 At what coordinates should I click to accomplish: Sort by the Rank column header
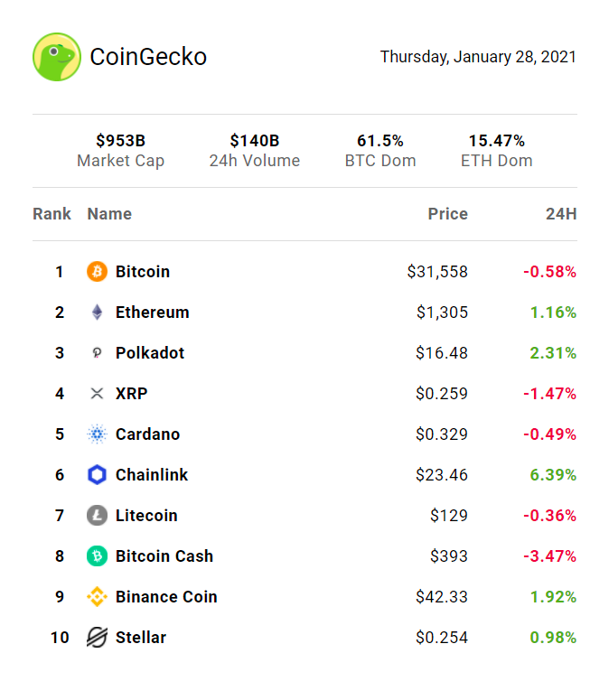click(52, 214)
